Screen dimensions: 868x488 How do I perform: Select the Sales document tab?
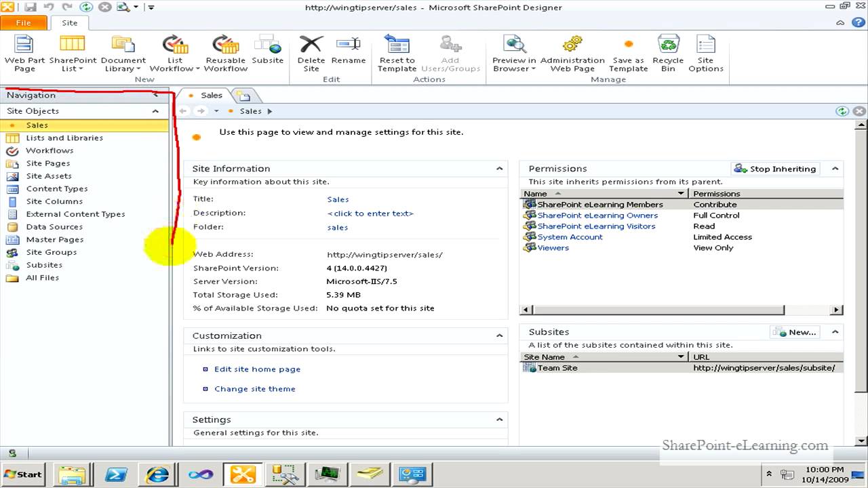(x=206, y=96)
